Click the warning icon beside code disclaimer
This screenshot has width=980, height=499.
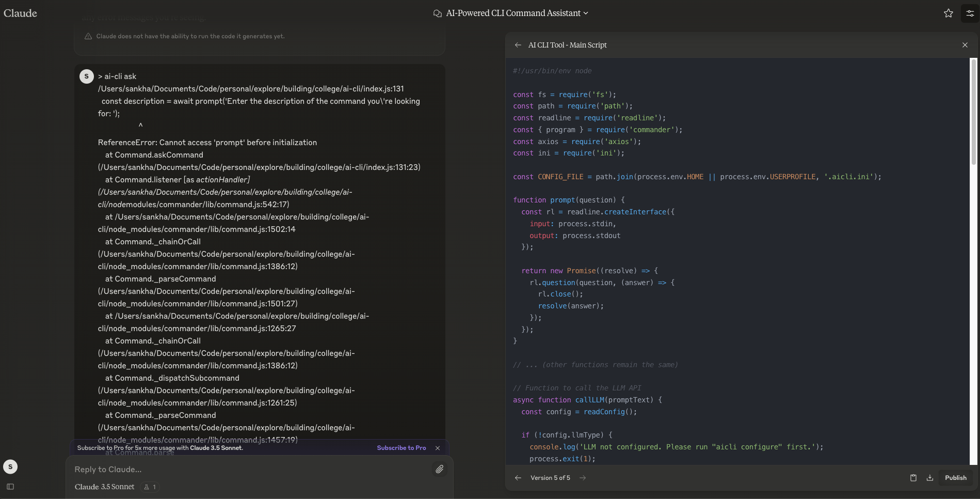click(88, 36)
